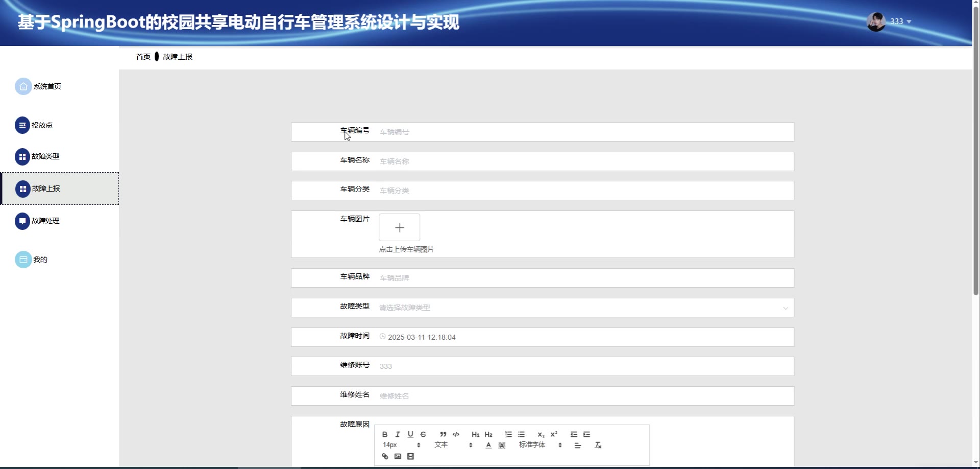Screen dimensions: 980x469
Task: Click the 点击上传车辆图片 hint text
Action: (x=406, y=249)
